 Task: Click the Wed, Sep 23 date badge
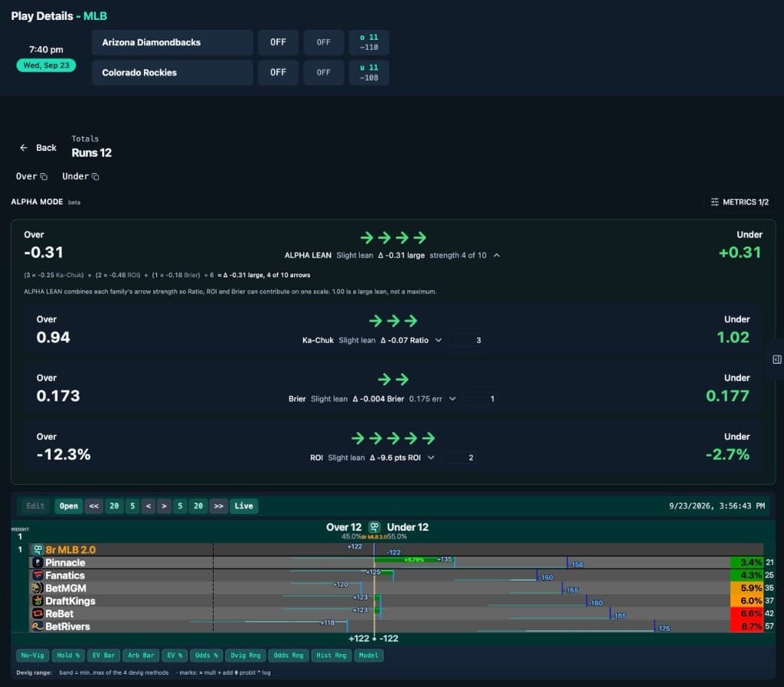[46, 66]
